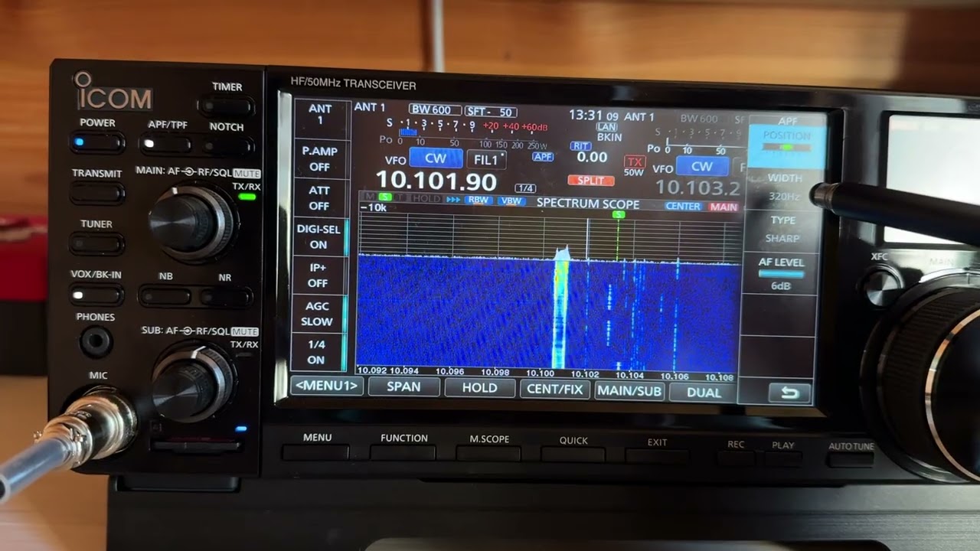Tap the BKIN indicator
980x551 pixels.
pyautogui.click(x=609, y=137)
